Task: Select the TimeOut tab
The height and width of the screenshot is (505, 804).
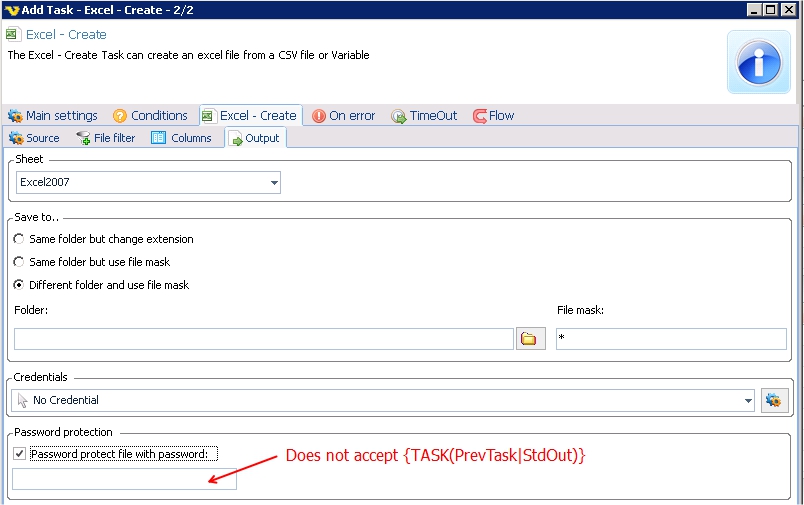Action: point(424,116)
